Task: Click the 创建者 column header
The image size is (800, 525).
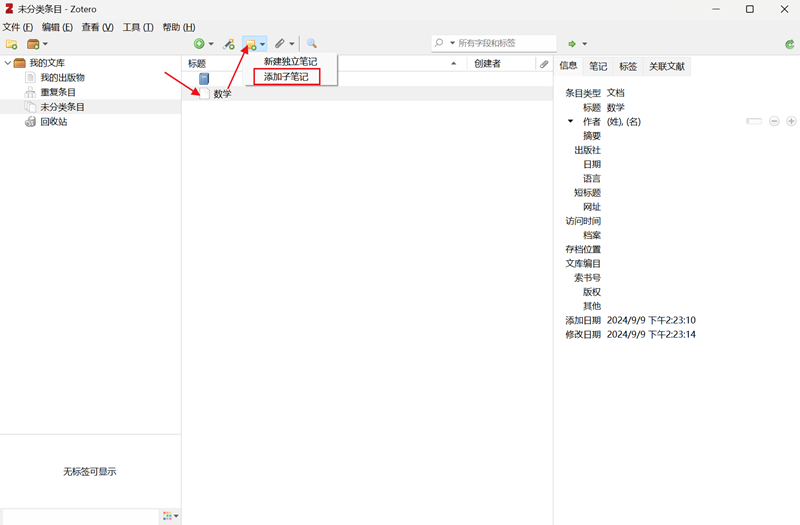Action: (x=487, y=63)
